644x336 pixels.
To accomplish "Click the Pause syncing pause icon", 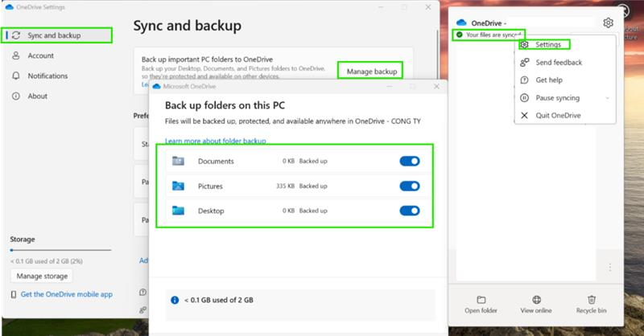I will point(525,97).
